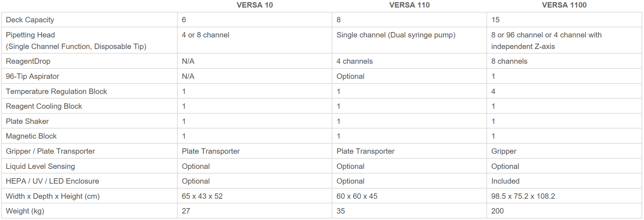Select the Gripper / Plate Transporter label

[x=50, y=151]
